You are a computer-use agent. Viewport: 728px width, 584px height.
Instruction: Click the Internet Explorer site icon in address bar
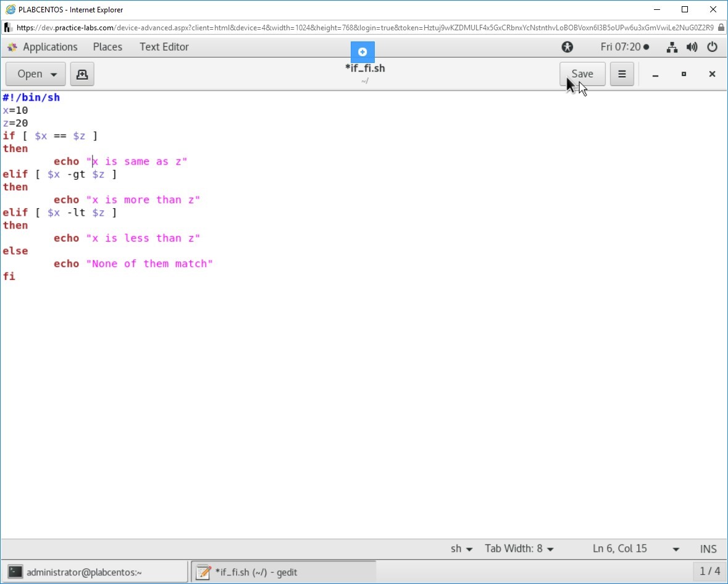coord(9,28)
